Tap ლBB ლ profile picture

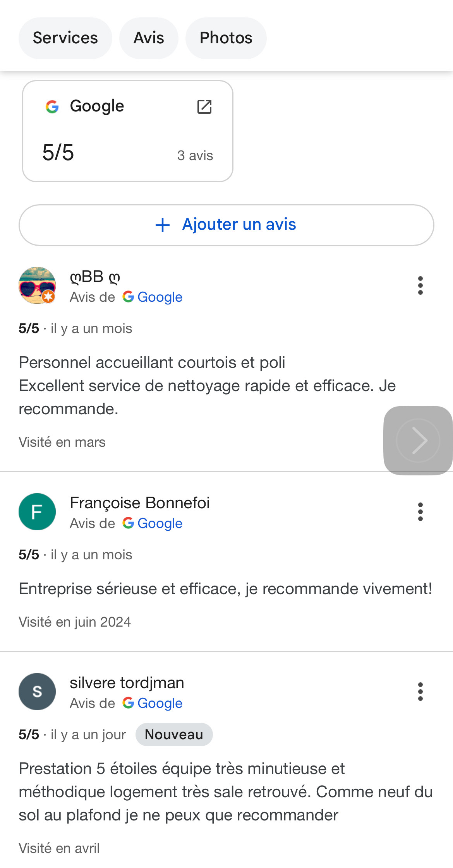37,285
